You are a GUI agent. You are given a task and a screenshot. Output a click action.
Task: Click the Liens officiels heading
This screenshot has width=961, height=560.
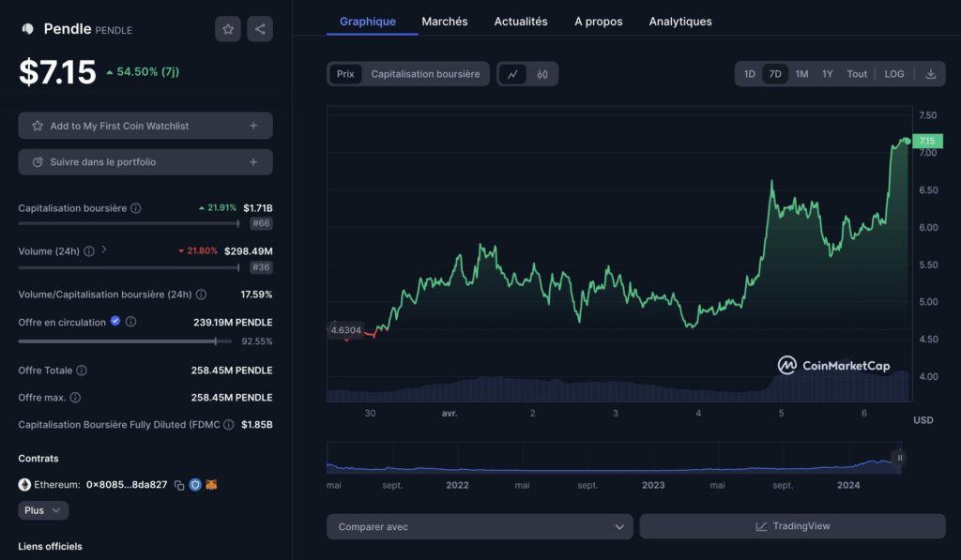(x=51, y=547)
